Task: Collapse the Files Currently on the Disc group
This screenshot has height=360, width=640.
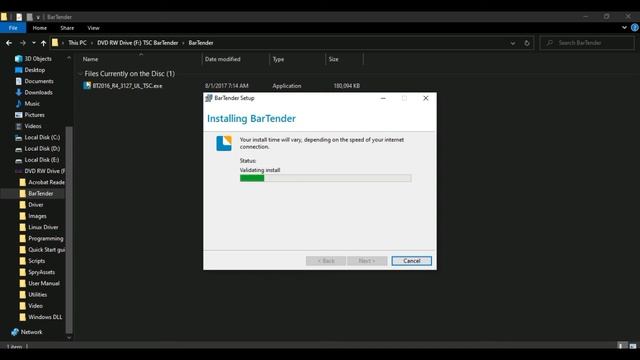Action: tap(80, 74)
